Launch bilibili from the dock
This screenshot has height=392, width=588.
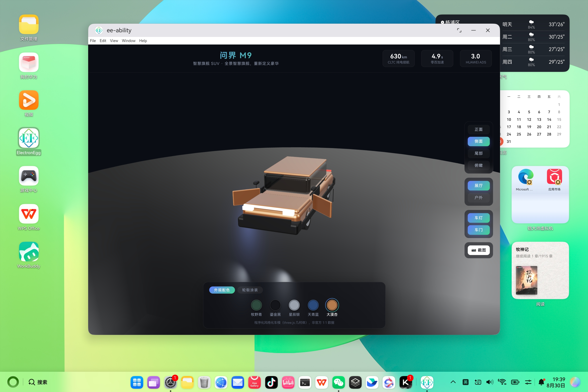pyautogui.click(x=288, y=382)
